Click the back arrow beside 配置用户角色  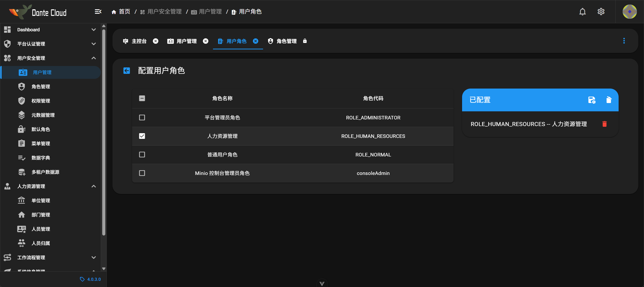click(126, 71)
